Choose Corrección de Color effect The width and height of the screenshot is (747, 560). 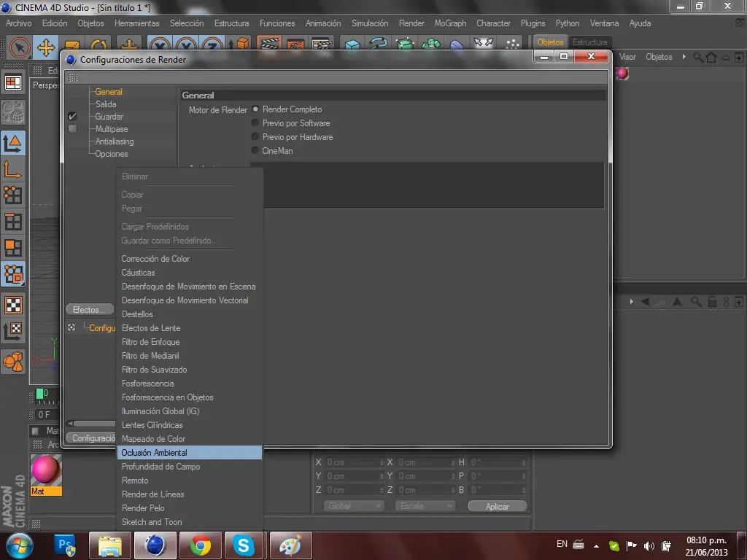click(x=190, y=259)
